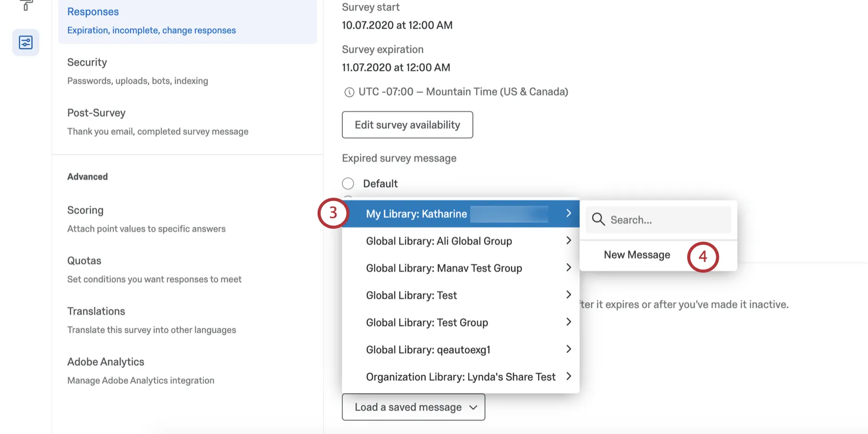
Task: Click New Message in submenu
Action: [x=637, y=255]
